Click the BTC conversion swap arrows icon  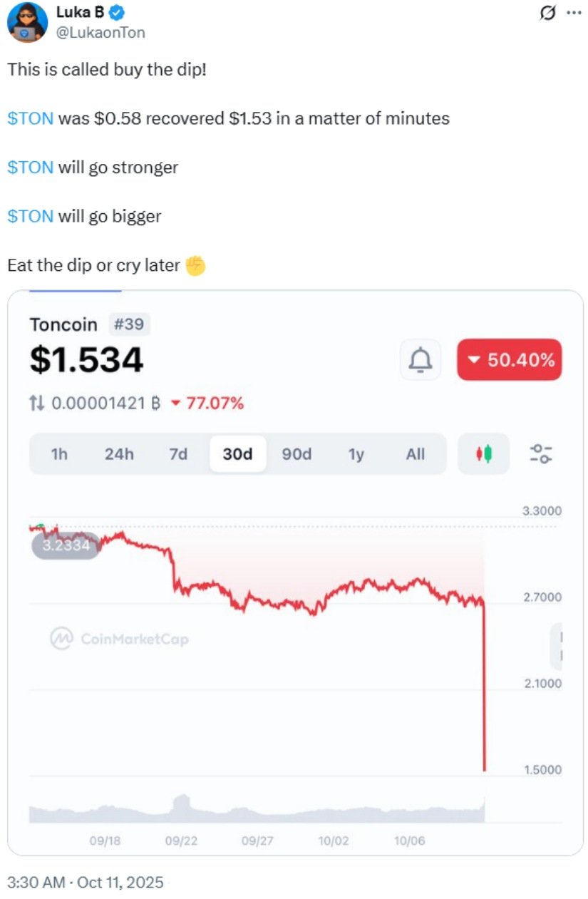point(37,404)
